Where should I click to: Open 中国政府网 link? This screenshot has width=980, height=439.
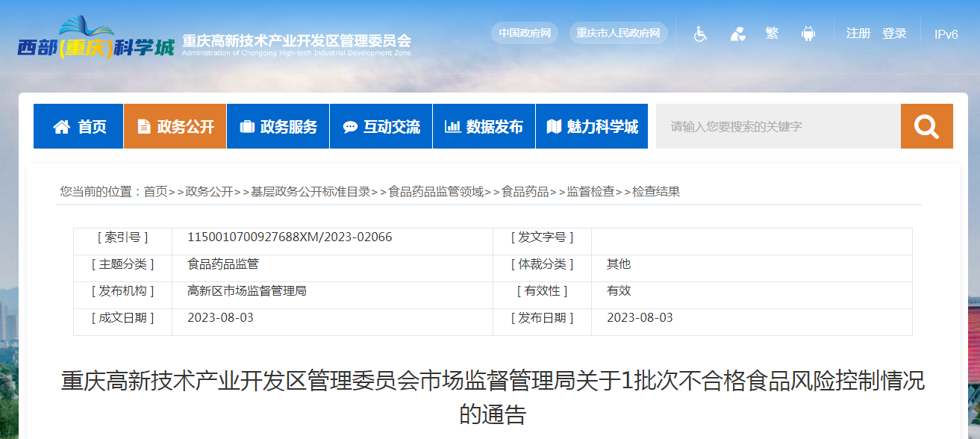pyautogui.click(x=525, y=34)
